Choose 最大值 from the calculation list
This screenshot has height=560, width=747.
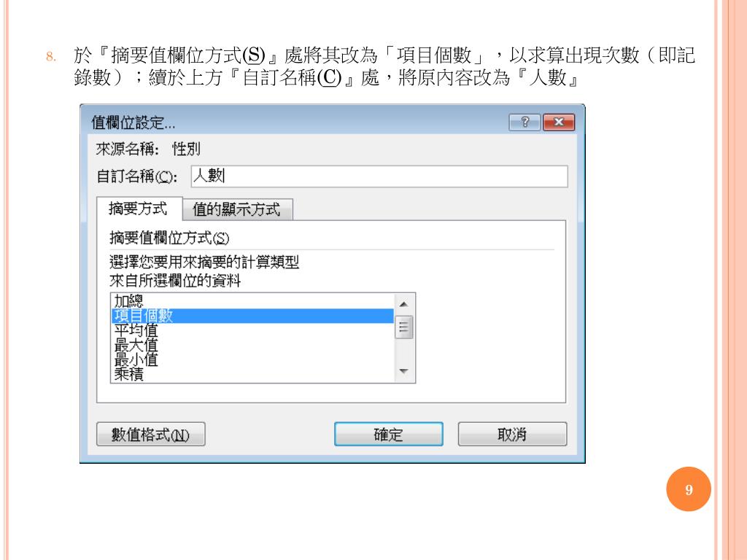coord(252,345)
